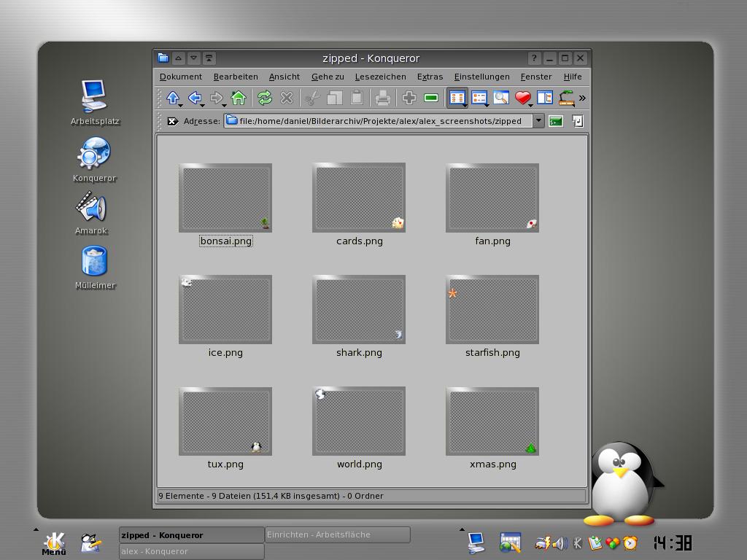Print the document via printer icon
The width and height of the screenshot is (747, 560).
382,98
